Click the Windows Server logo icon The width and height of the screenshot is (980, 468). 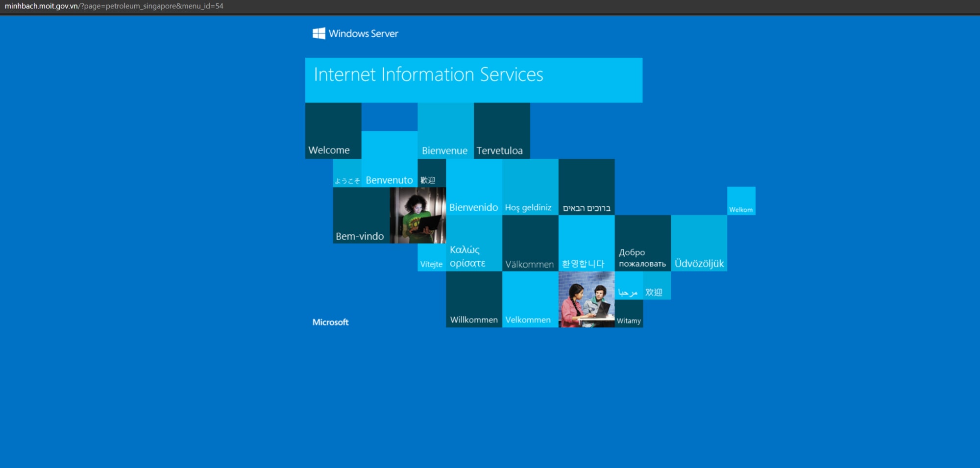pos(319,33)
